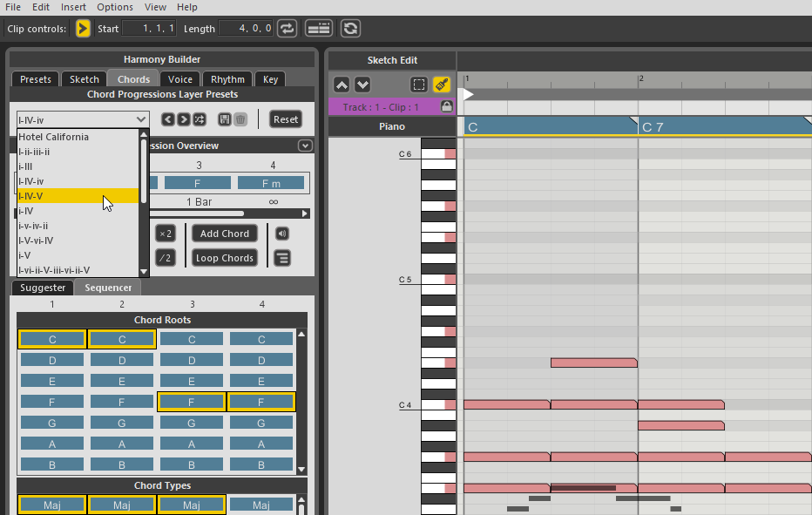Save the chord progression preset
This screenshot has height=515, width=812.
pyautogui.click(x=225, y=119)
